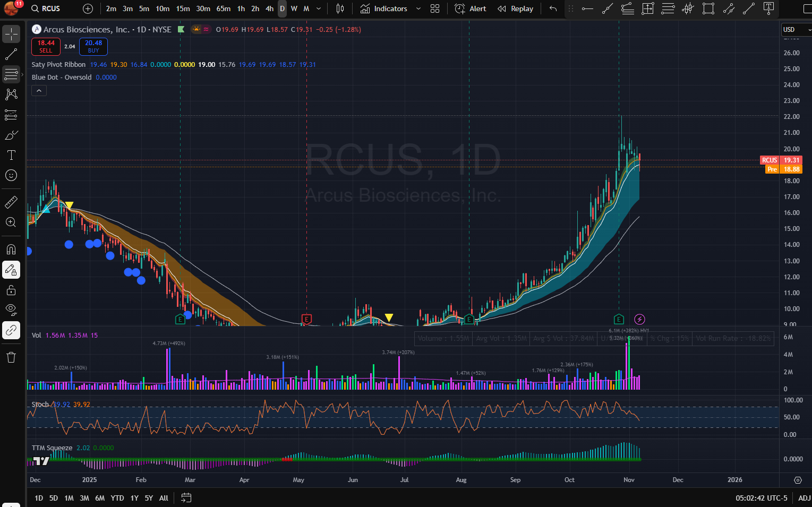Select the 1D date range
Screen dimensions: 812x507
(39, 498)
